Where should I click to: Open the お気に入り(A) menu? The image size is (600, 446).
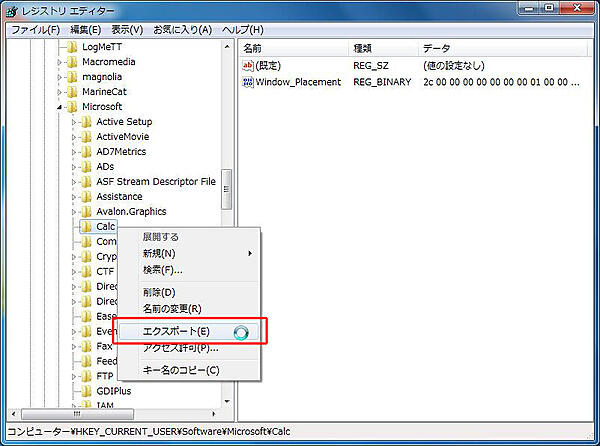point(183,30)
